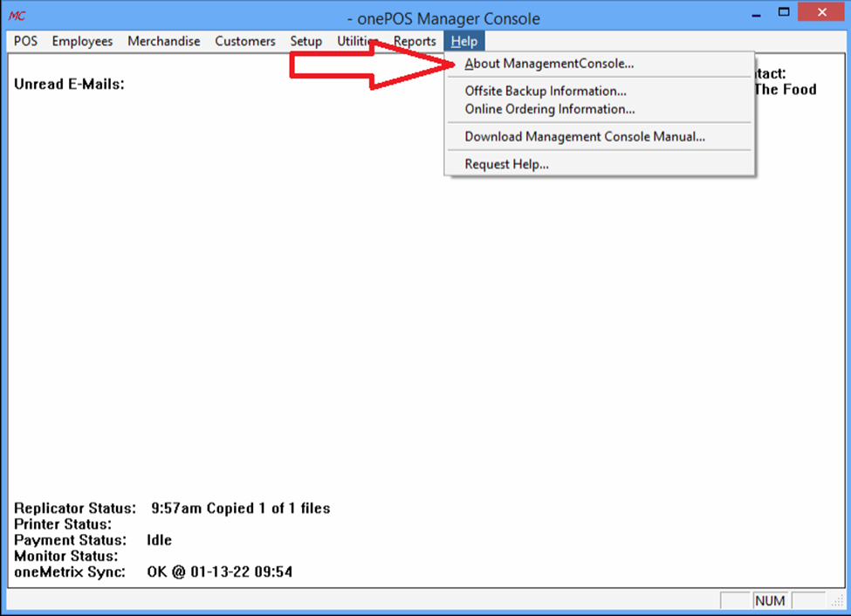
Task: Click the Replicator Status label
Action: point(75,509)
